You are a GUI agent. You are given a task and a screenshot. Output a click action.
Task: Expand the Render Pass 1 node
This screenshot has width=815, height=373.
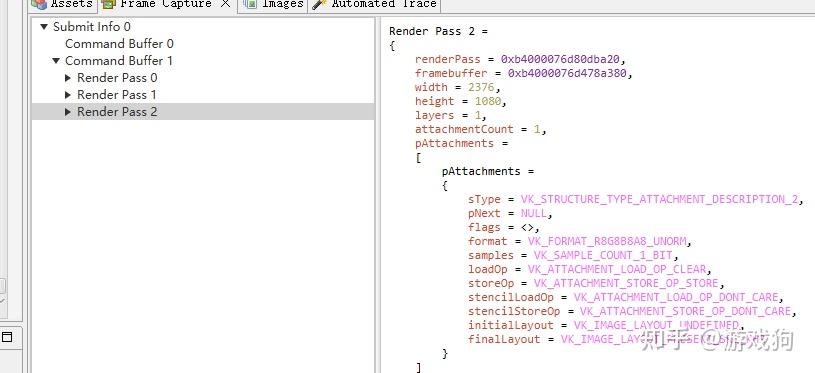(68, 95)
